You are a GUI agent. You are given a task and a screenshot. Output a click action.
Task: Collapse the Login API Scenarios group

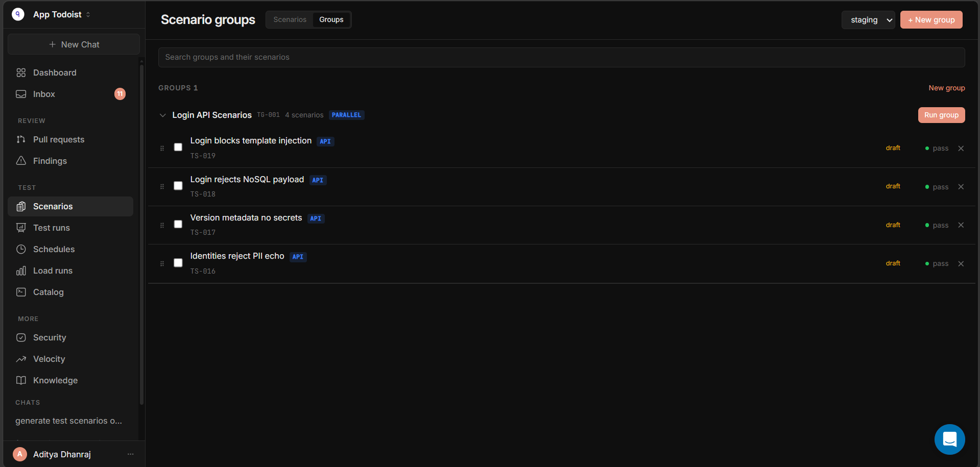(x=162, y=115)
